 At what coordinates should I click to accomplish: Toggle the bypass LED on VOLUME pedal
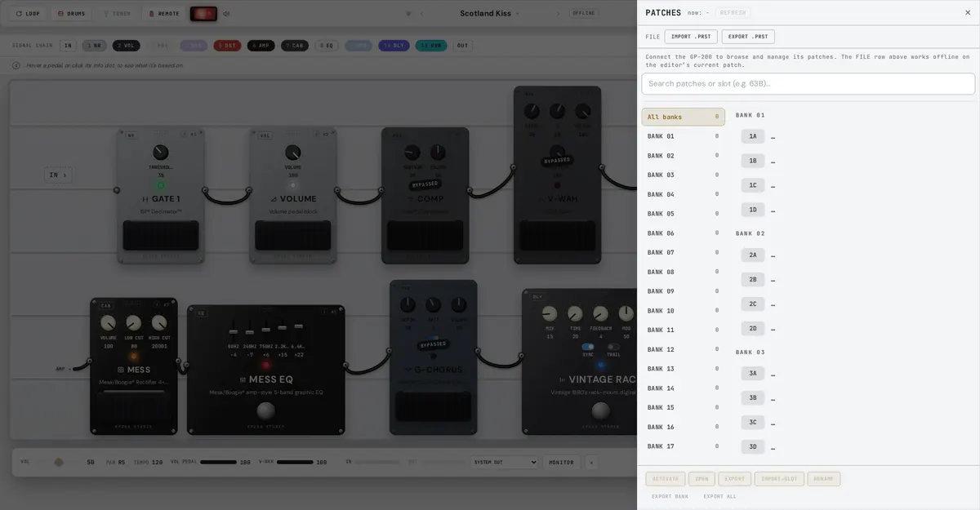coord(292,185)
